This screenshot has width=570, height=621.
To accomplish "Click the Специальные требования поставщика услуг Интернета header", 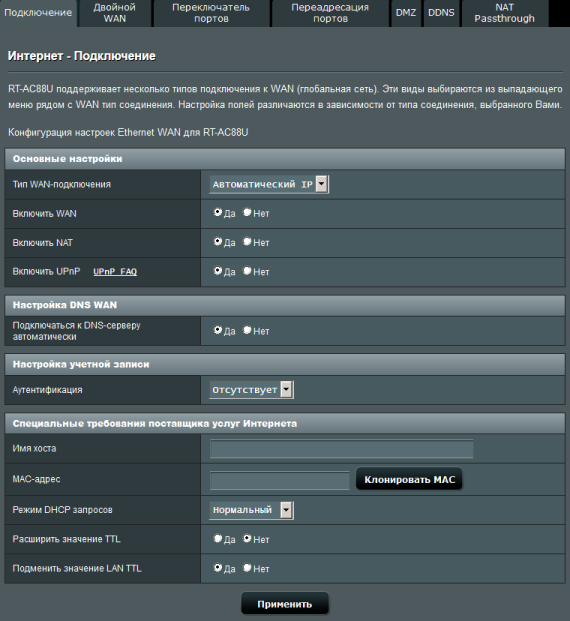I will click(x=285, y=424).
